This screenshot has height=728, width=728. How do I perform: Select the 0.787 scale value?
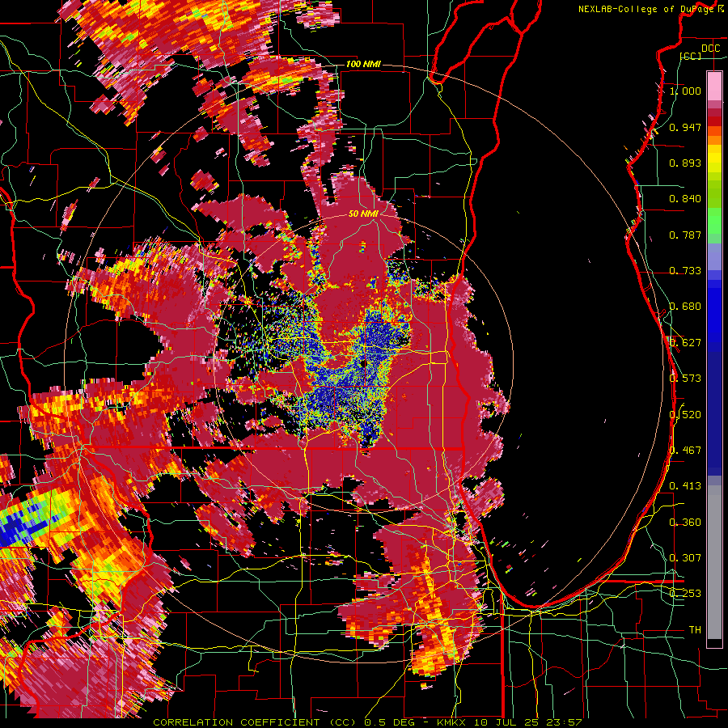pos(685,235)
